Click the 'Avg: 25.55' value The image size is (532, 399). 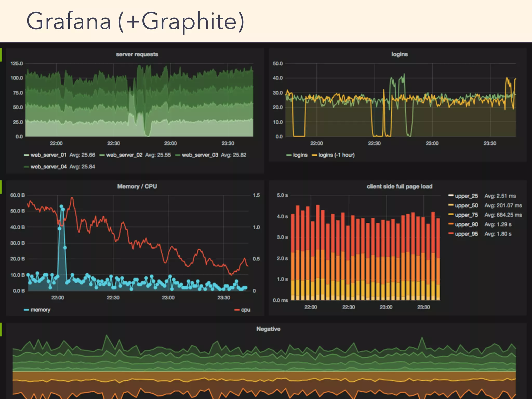[x=158, y=155]
